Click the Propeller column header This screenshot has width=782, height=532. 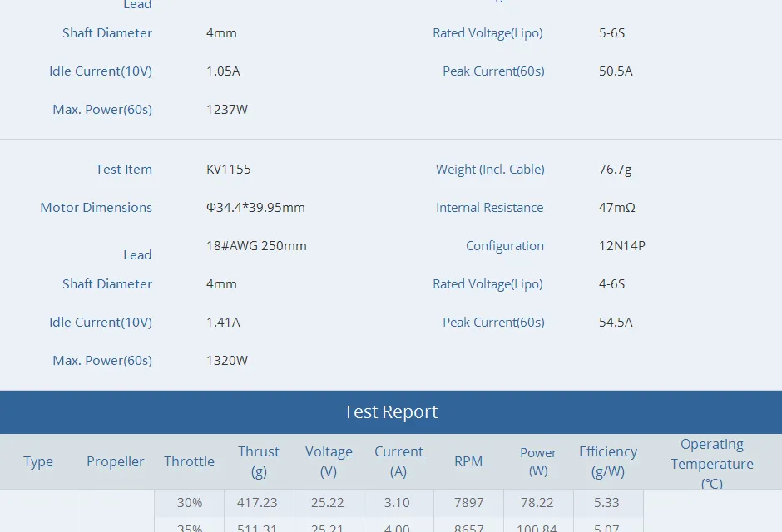115,461
